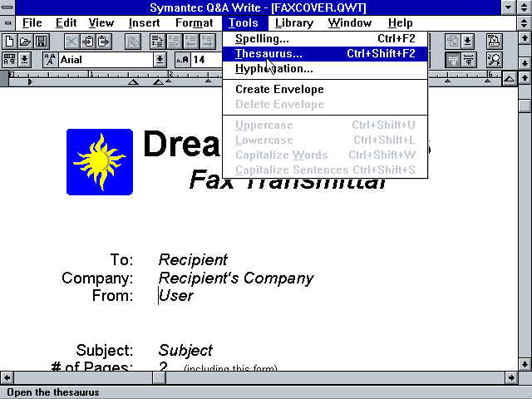Click the Cut scissors icon

(71, 42)
